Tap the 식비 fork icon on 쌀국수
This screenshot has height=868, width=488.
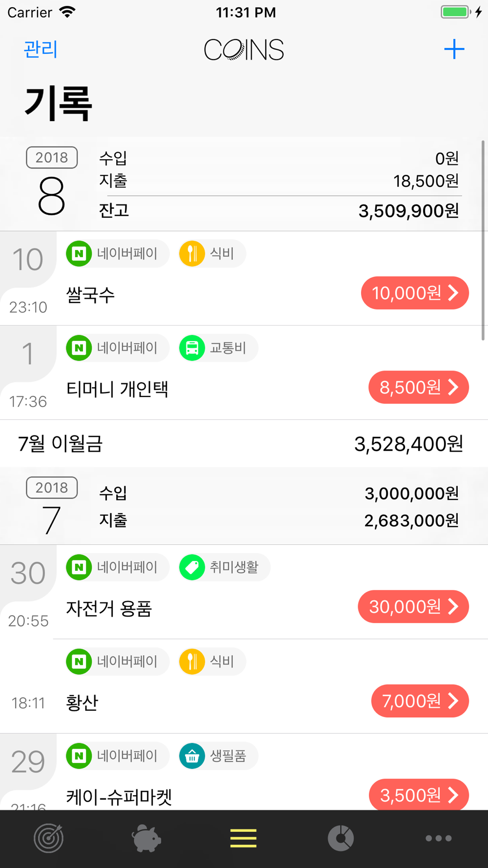pos(192,253)
